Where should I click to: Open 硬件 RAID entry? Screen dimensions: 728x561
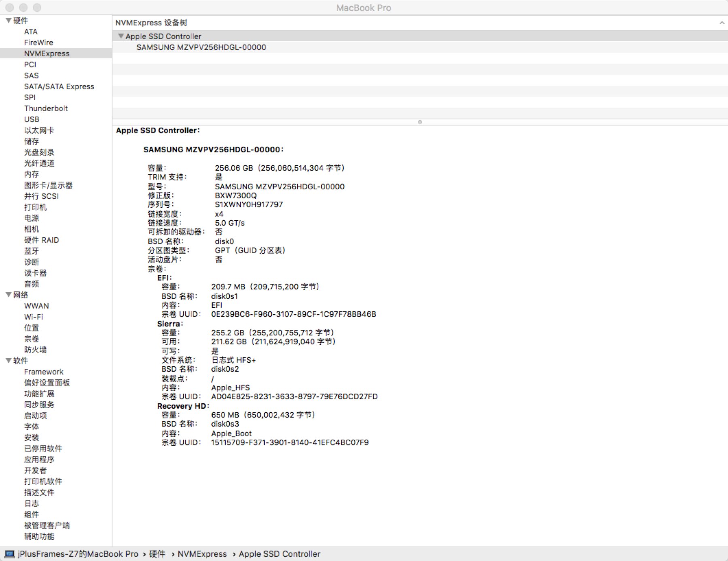(x=41, y=240)
